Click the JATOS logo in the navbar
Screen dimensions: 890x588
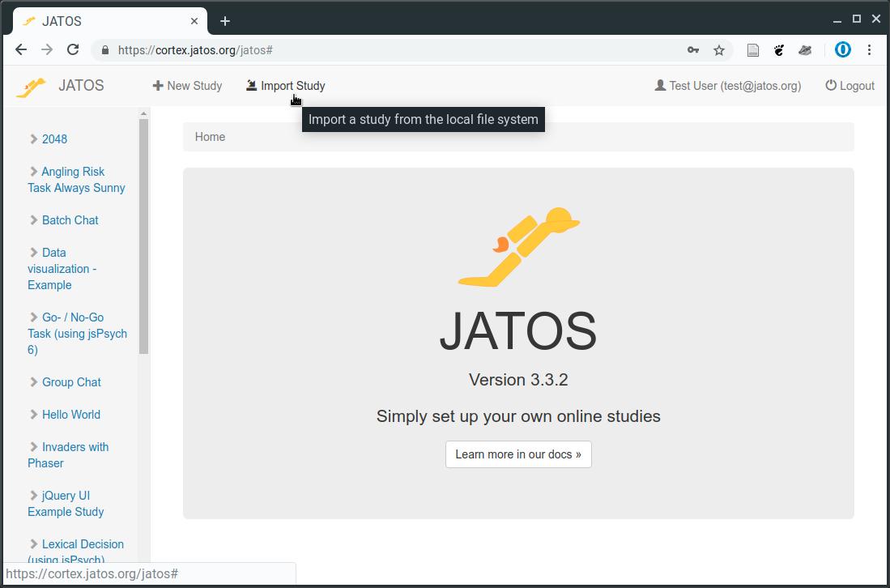[31, 87]
